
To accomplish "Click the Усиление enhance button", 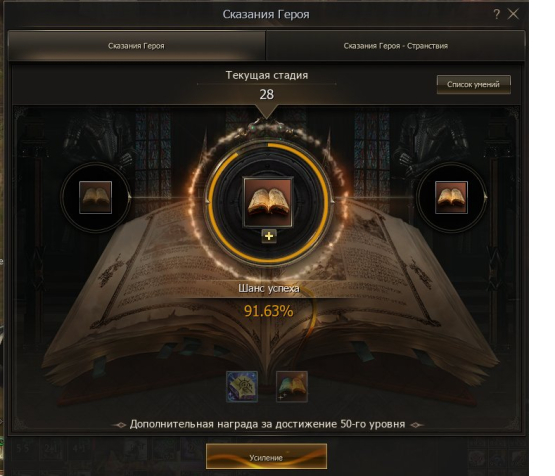I will (x=266, y=457).
